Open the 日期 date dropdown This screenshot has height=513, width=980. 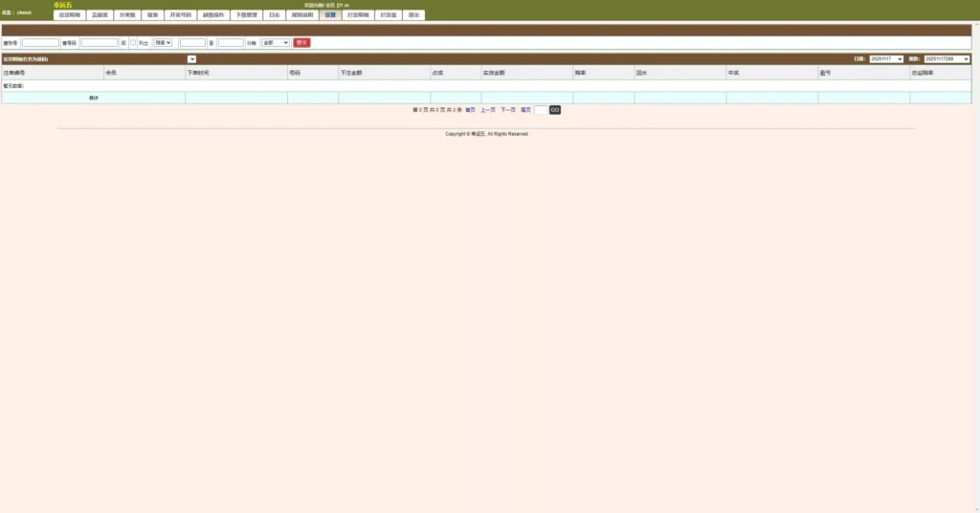coord(886,59)
